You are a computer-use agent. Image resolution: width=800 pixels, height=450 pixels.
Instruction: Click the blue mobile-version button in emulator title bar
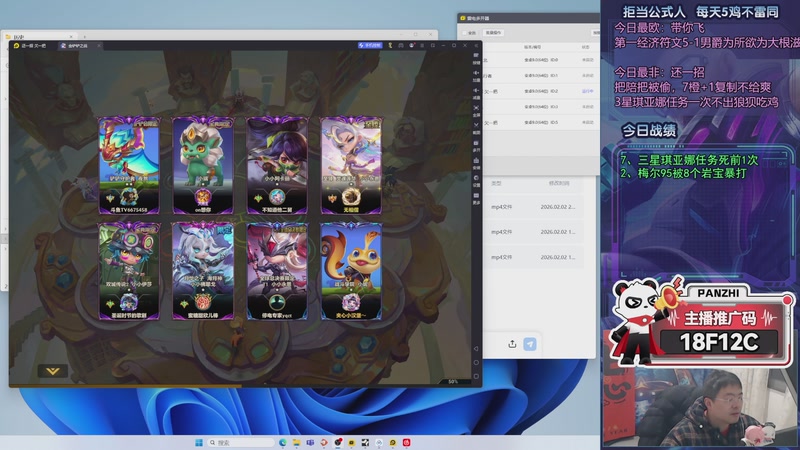370,45
